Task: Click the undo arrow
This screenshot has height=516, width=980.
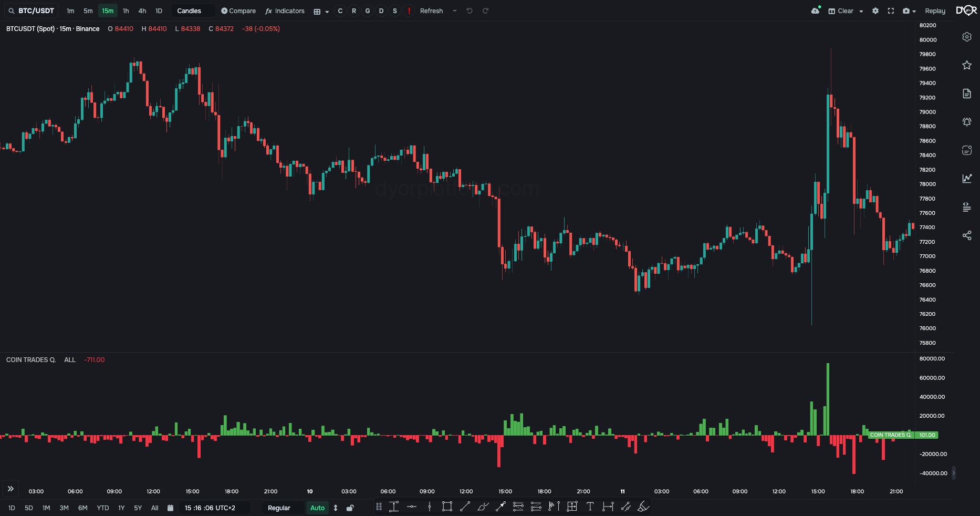Action: [470, 11]
